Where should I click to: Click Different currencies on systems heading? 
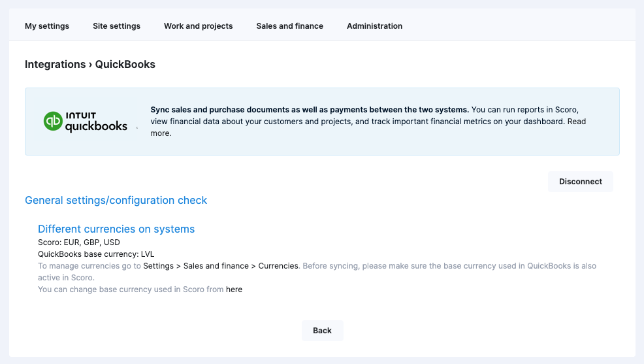pos(116,229)
